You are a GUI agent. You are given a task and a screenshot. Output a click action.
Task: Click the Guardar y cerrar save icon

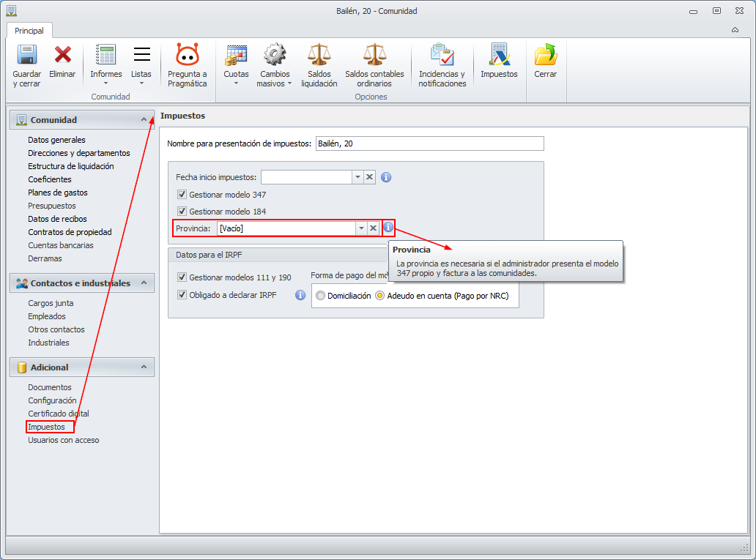27,55
